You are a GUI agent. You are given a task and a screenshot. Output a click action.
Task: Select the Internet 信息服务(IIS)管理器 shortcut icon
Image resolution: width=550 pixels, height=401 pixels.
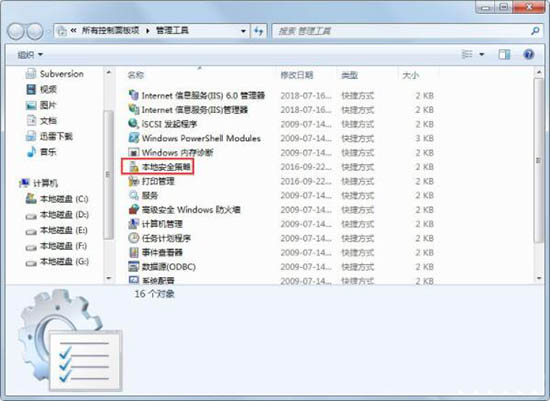134,109
